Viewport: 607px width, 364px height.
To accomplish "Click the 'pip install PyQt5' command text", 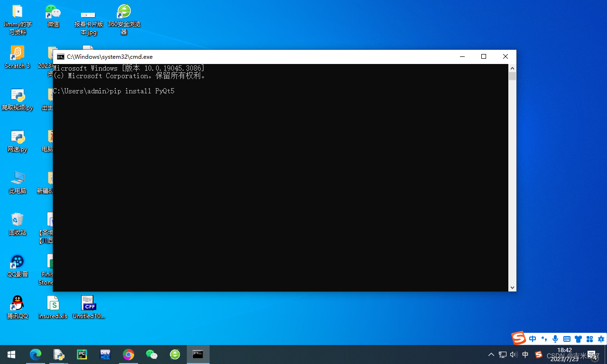I will click(x=142, y=91).
